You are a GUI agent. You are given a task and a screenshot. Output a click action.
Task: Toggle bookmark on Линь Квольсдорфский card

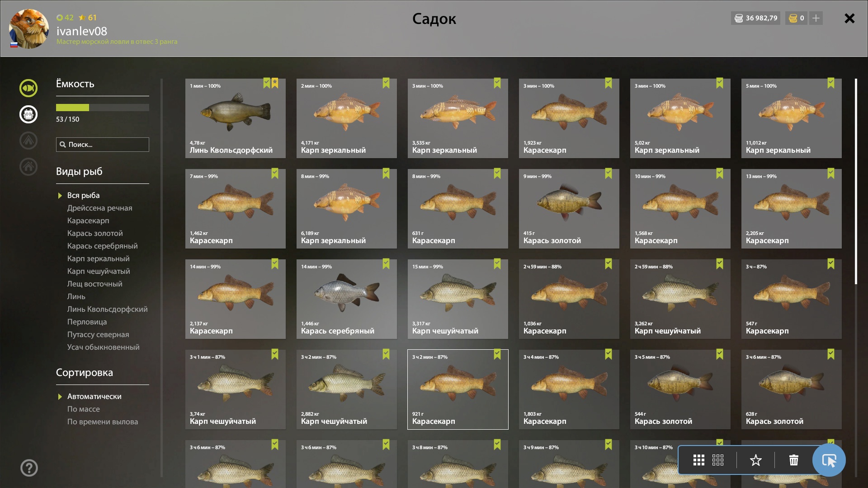(x=267, y=83)
